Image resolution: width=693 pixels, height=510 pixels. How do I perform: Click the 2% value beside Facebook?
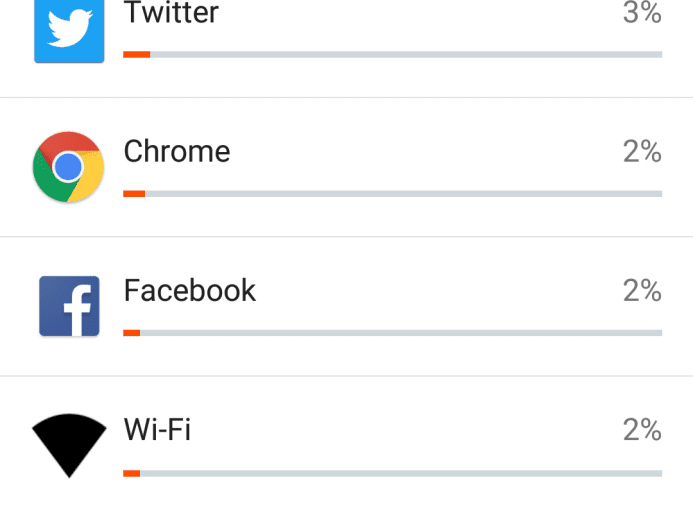[642, 291]
